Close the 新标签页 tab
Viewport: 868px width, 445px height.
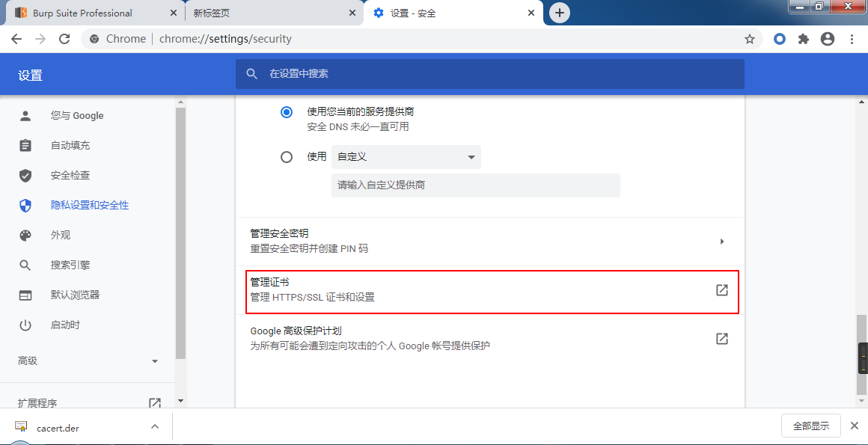352,13
